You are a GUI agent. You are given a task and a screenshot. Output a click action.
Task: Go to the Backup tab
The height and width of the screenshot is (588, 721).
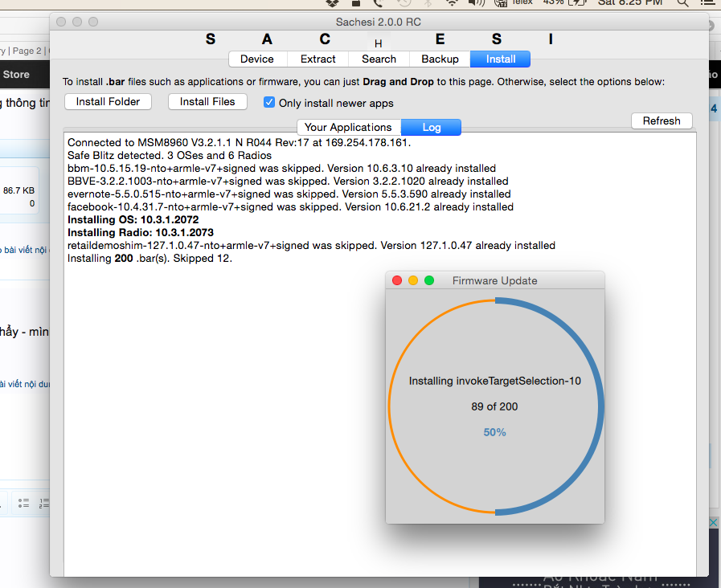point(440,59)
